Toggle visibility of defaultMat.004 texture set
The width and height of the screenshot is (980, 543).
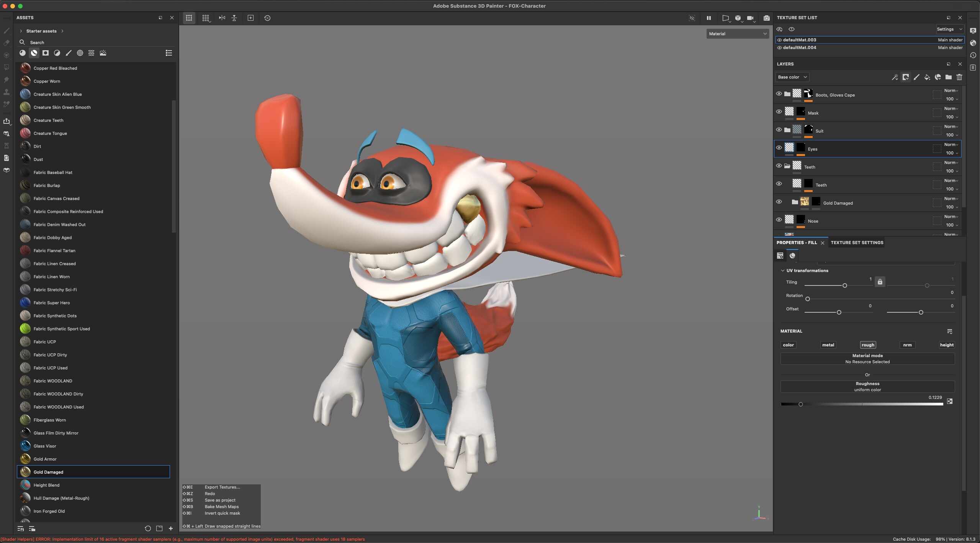[779, 48]
